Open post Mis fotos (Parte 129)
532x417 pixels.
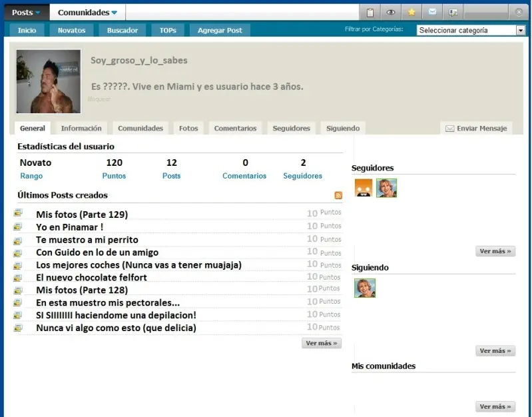82,214
